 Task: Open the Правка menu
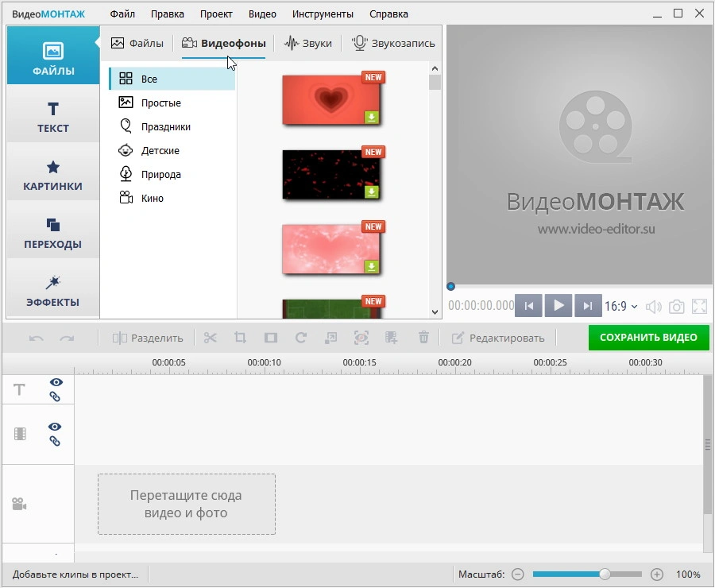click(168, 14)
